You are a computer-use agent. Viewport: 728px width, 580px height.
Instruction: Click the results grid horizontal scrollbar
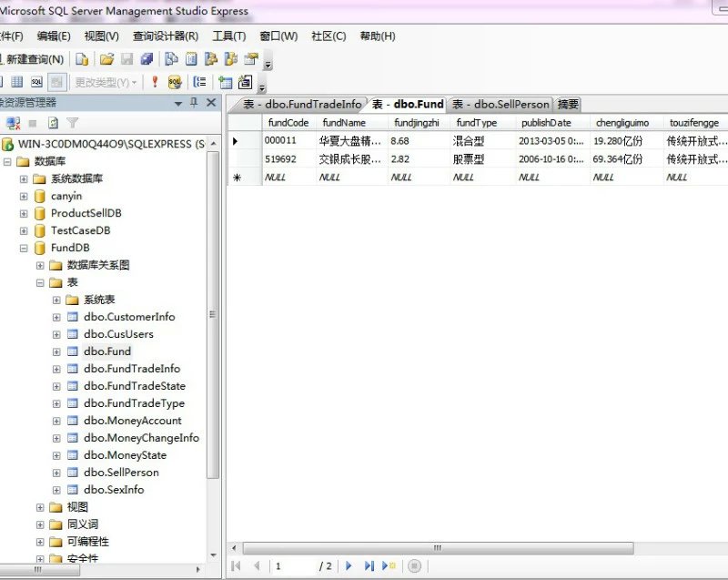click(438, 548)
